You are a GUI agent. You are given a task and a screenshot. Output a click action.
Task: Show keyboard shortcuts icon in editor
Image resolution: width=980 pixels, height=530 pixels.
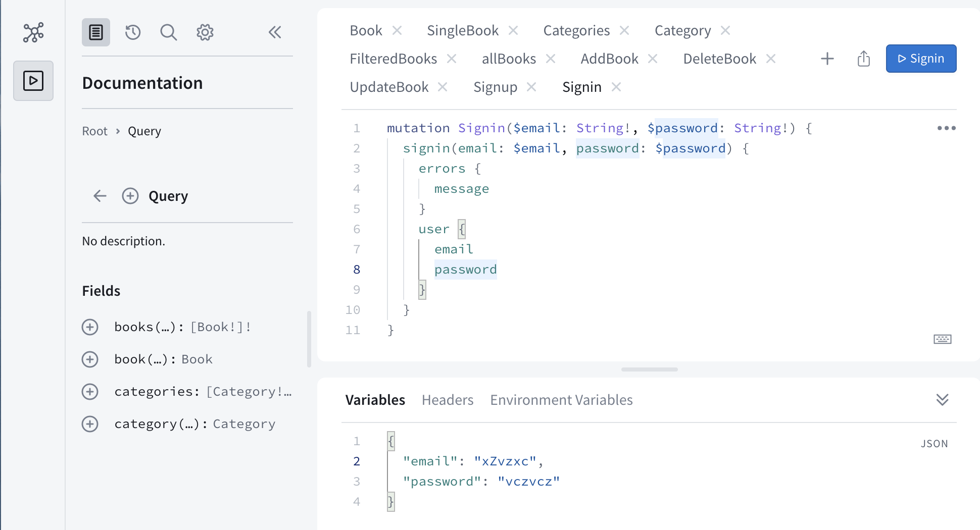pos(943,339)
